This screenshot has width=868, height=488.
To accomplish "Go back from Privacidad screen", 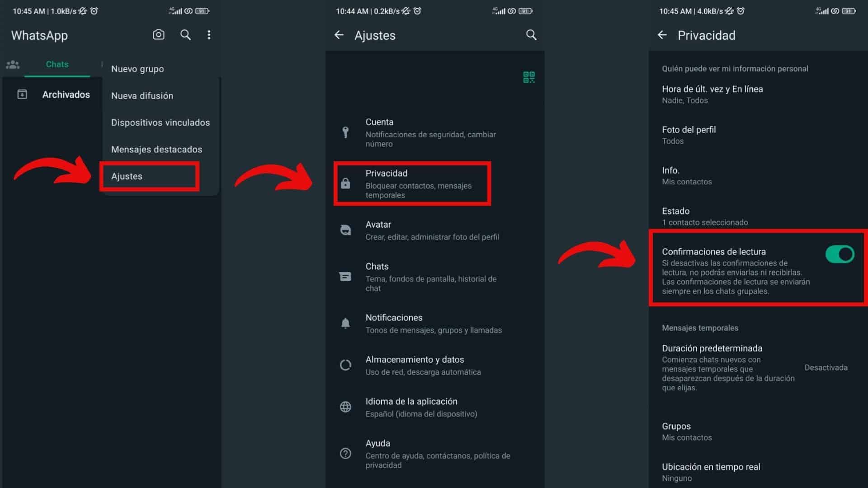I will point(662,35).
